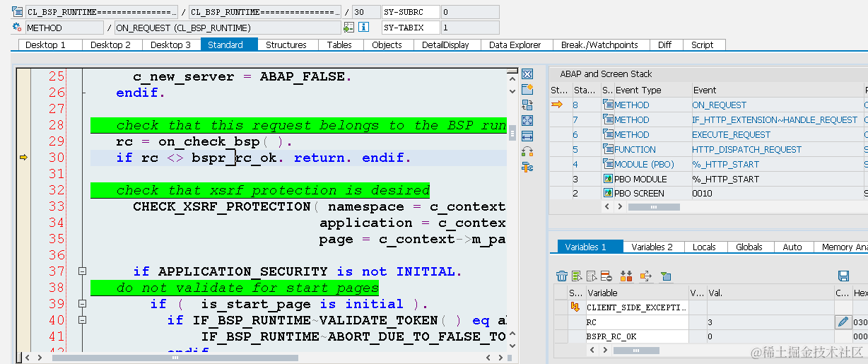This screenshot has width=868, height=364.
Task: Click the %_HTTP_START link in MODULE (PBO) row
Action: 725,164
